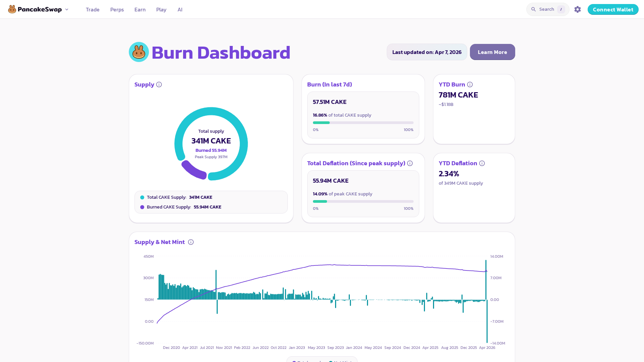This screenshot has width=644, height=362.
Task: Open the Perps menu
Action: (x=117, y=9)
